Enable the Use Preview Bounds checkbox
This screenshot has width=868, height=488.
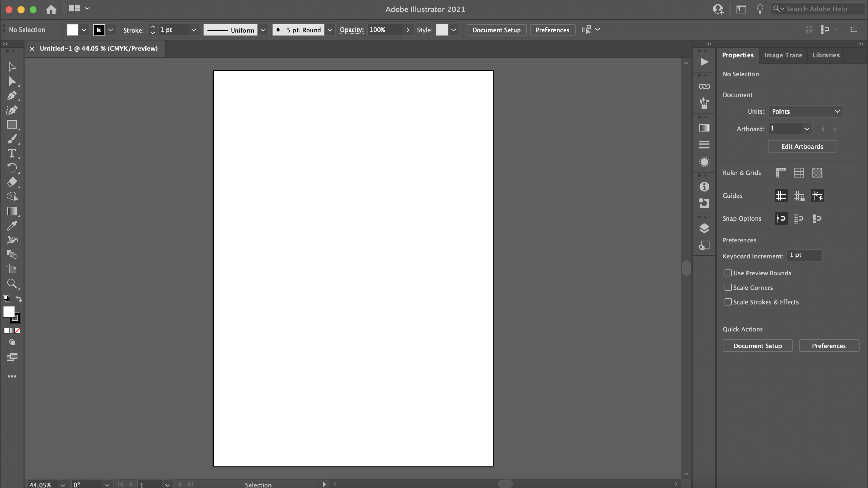pyautogui.click(x=728, y=273)
